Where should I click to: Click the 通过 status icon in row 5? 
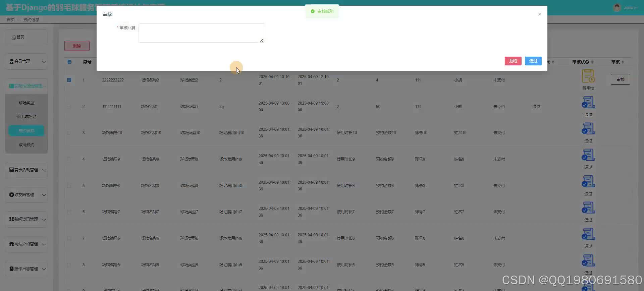coord(588,181)
